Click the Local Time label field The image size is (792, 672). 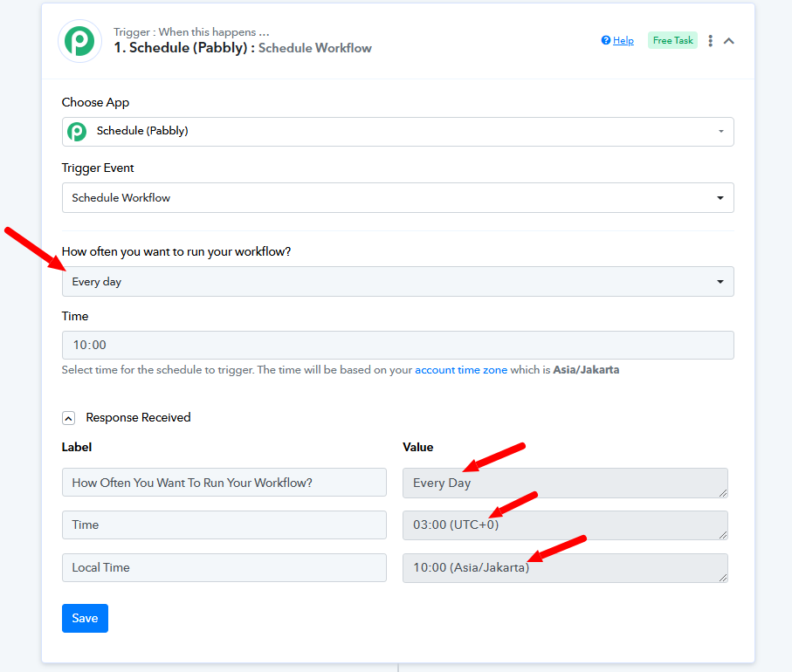click(x=224, y=568)
